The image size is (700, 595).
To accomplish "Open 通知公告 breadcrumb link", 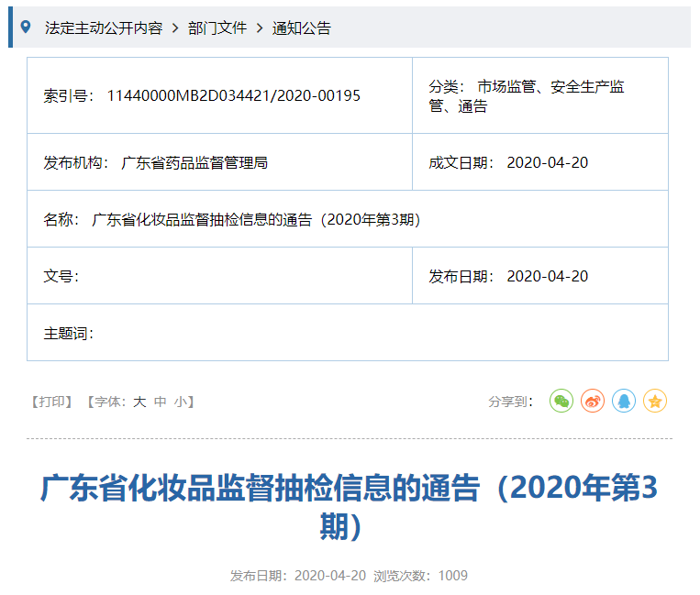I will (x=302, y=28).
